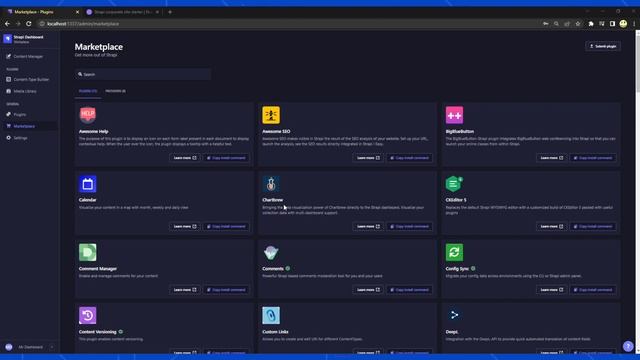Open a new browser tab
Viewport: 640px width, 360px height.
(170, 12)
